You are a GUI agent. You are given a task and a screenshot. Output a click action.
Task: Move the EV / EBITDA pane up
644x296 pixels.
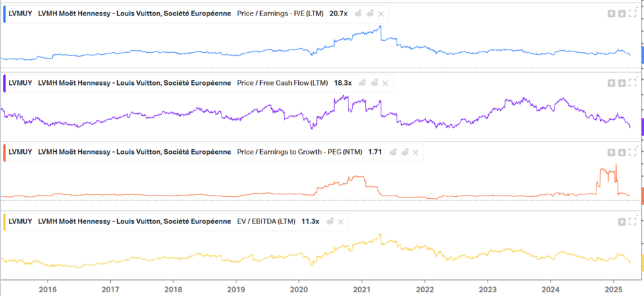pyautogui.click(x=622, y=221)
